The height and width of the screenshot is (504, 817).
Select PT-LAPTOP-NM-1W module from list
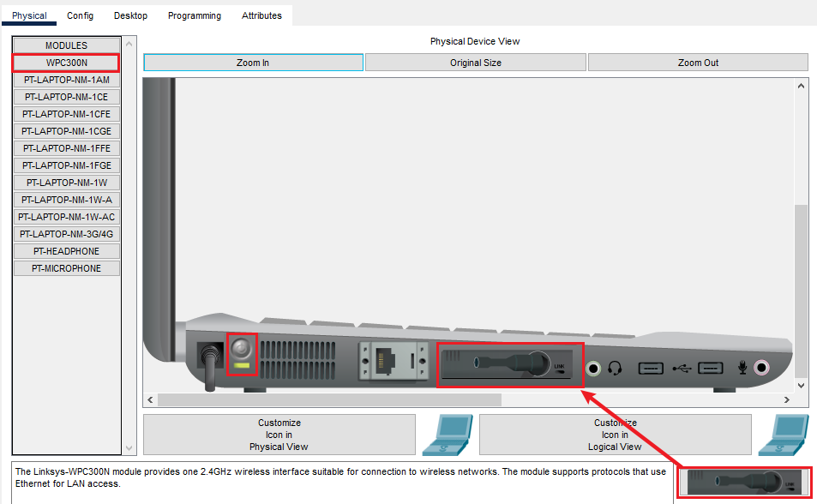point(67,183)
